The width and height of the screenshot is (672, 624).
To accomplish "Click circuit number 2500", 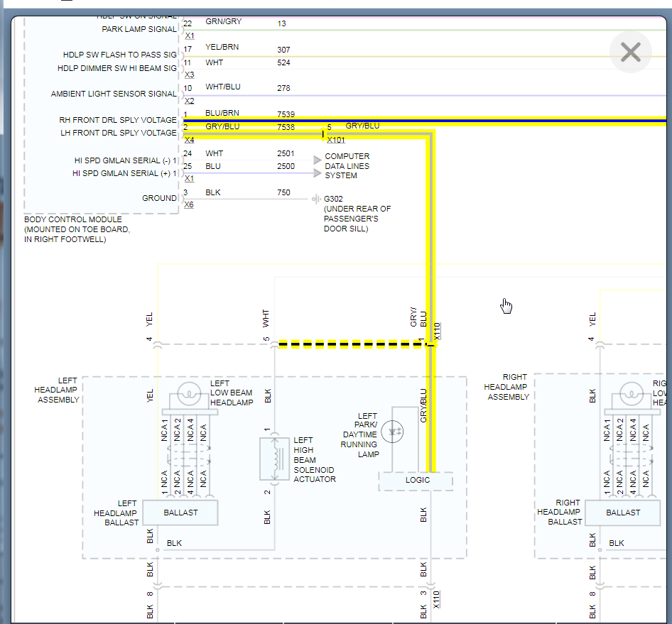I will click(x=286, y=166).
